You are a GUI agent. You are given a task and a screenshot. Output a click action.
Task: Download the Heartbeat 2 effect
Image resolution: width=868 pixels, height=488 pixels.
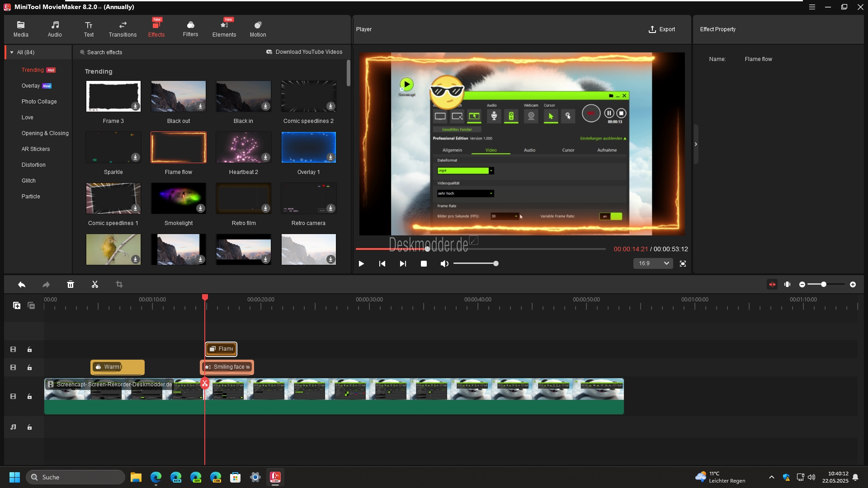point(265,157)
